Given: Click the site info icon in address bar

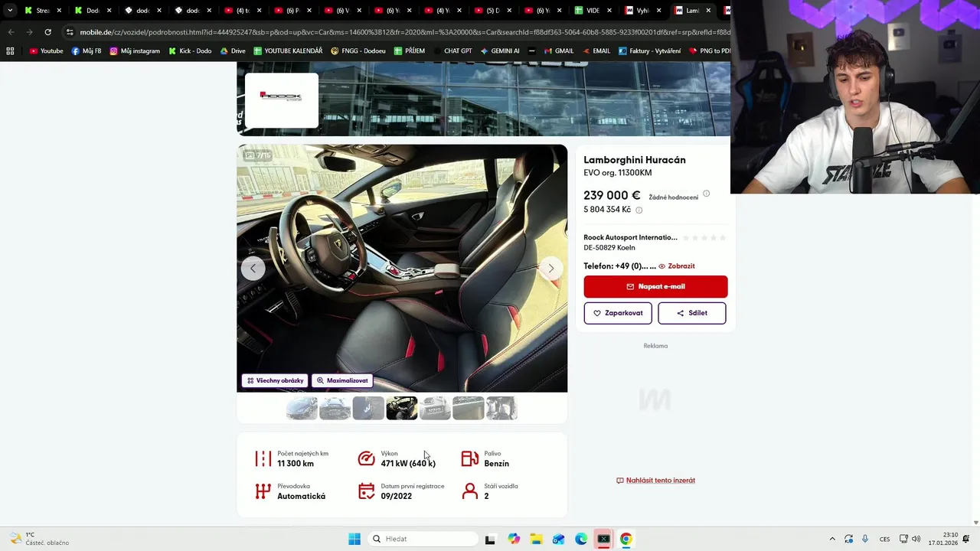Looking at the screenshot, I should [70, 32].
